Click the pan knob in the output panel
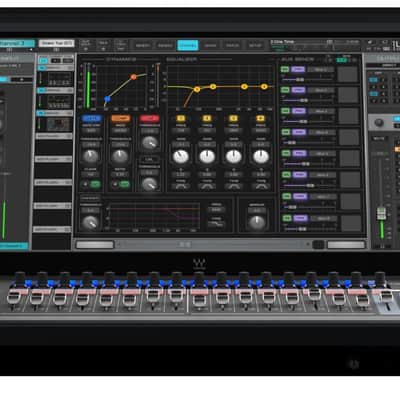Viewport: 400px width, 400px height. 379,123
